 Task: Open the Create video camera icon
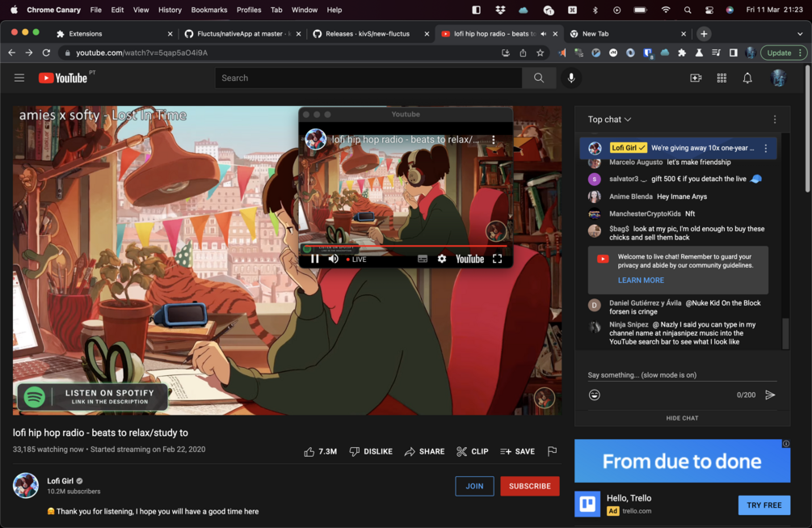696,78
